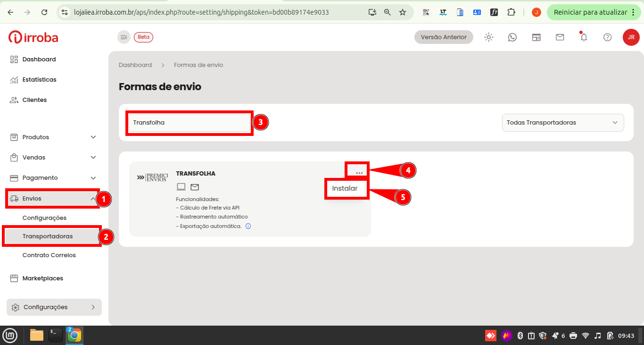
Task: Open Marketplaces in sidebar
Action: coord(42,278)
